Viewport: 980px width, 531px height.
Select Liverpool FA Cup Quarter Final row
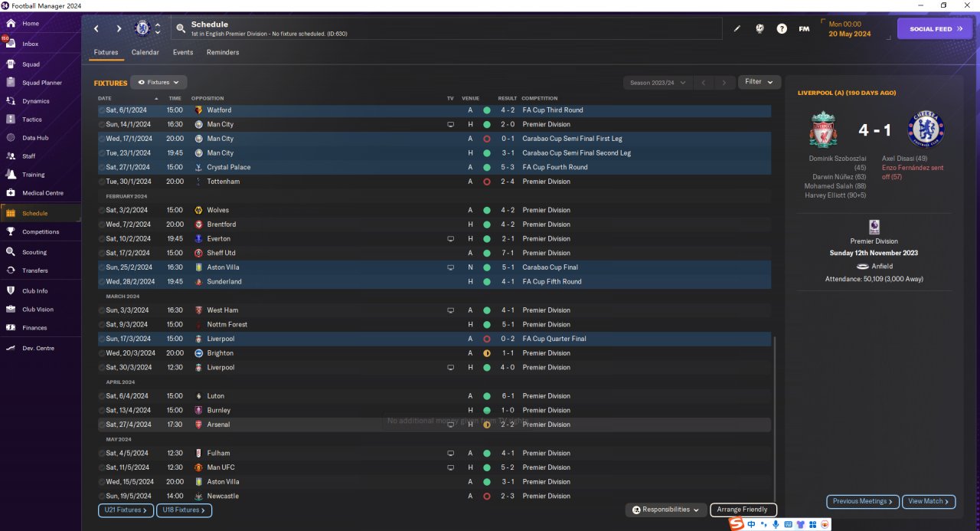[434, 339]
